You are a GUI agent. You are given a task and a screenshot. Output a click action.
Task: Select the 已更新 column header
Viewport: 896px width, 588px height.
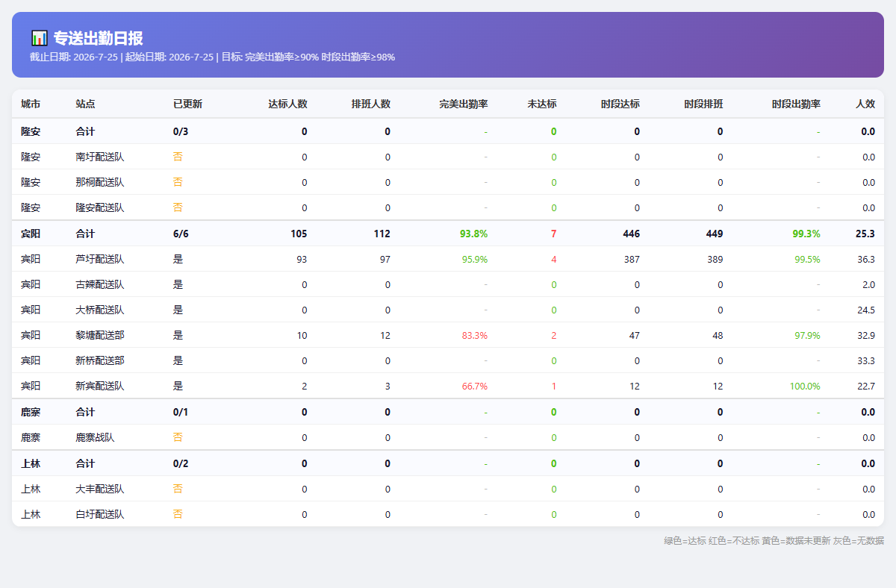tap(187, 104)
